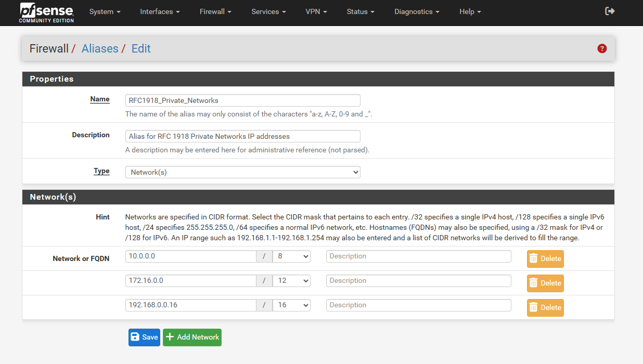The height and width of the screenshot is (364, 643).
Task: Click the Network(s) section header
Action: [318, 197]
